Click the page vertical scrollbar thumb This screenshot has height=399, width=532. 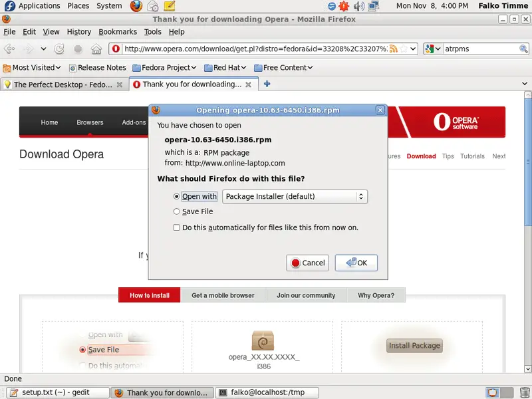coord(527,162)
